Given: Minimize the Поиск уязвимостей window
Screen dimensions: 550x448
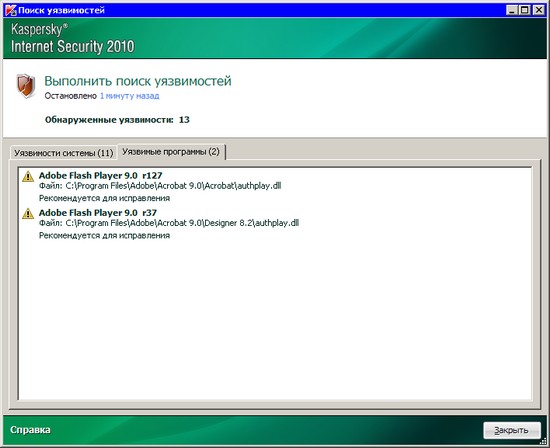Looking at the screenshot, I should click(x=512, y=10).
